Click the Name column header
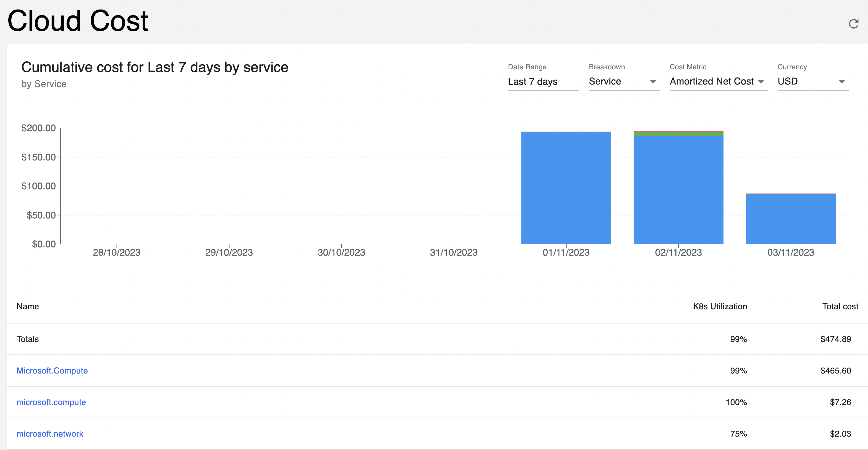 click(x=28, y=306)
